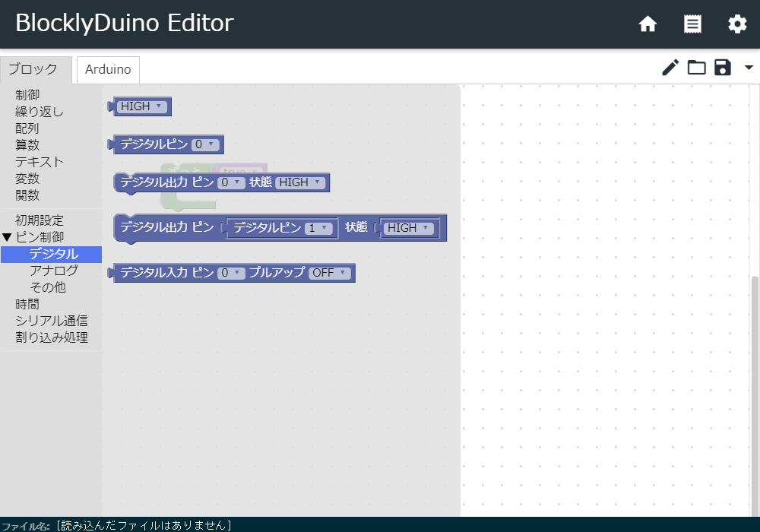The width and height of the screenshot is (760, 532).
Task: Click the open folder icon
Action: coord(696,68)
